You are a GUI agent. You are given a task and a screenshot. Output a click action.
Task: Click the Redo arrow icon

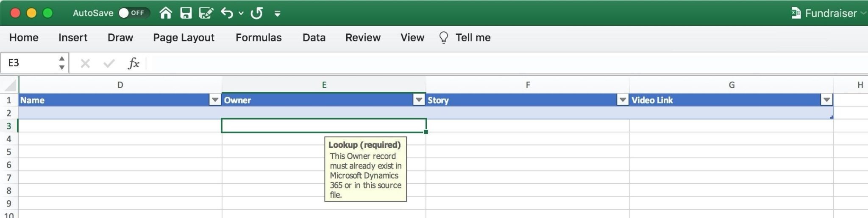click(x=256, y=13)
